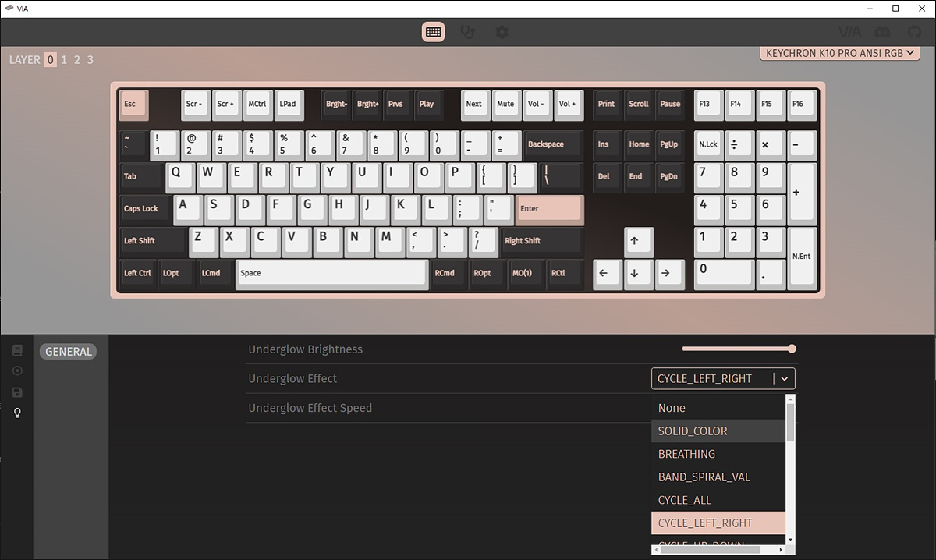Switch to layer 0
Screen dimensions: 936x560
(x=50, y=59)
